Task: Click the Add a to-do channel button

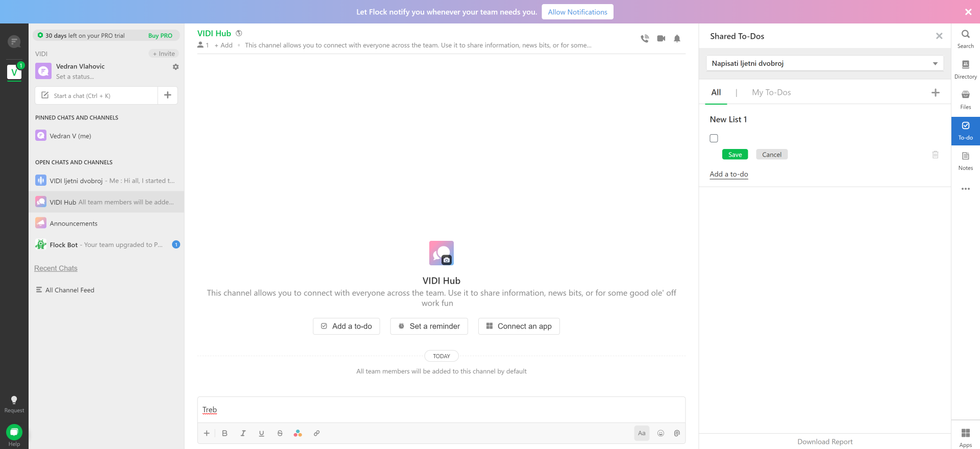Action: point(346,327)
